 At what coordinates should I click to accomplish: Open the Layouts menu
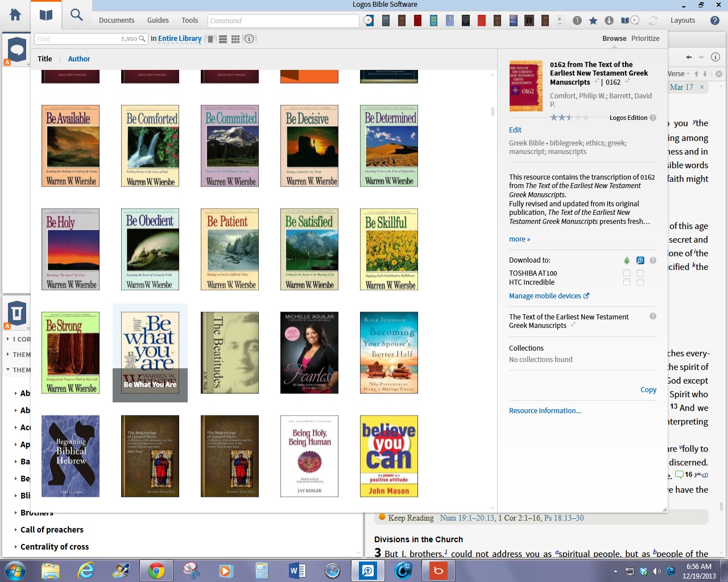(682, 20)
